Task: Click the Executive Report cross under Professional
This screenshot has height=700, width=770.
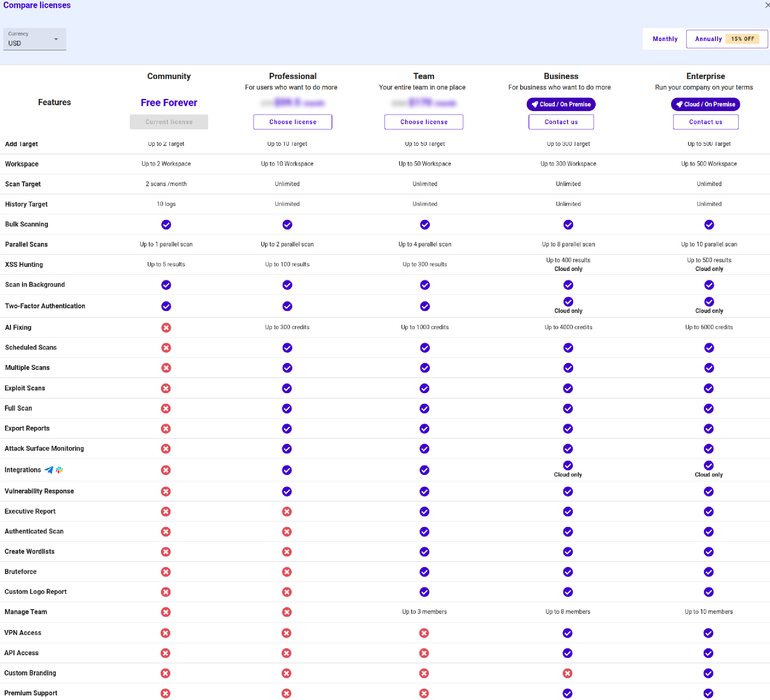Action: click(x=287, y=511)
